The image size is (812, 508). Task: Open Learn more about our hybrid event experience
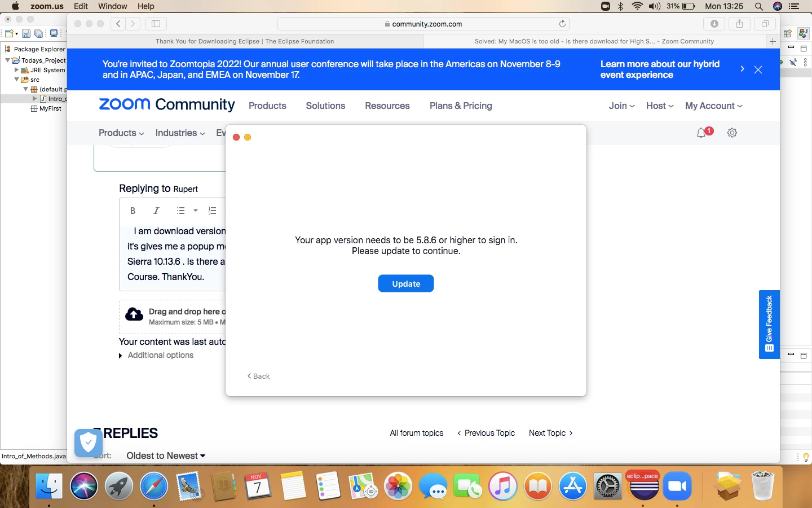660,69
